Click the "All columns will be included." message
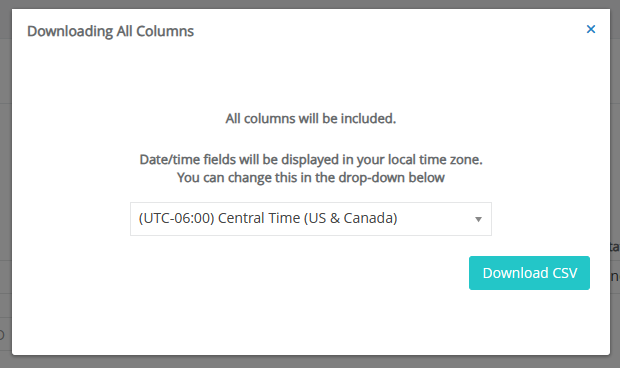This screenshot has width=620, height=368. pos(311,119)
